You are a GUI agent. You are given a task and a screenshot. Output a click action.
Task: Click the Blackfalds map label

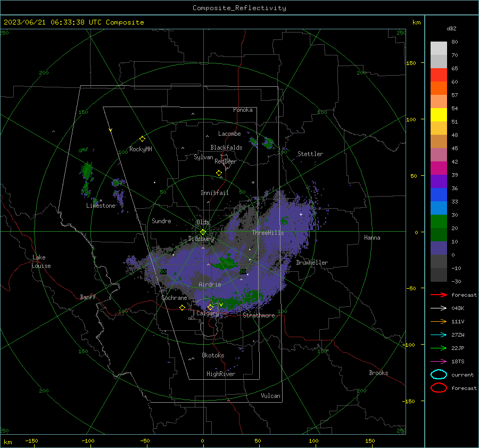coord(226,148)
